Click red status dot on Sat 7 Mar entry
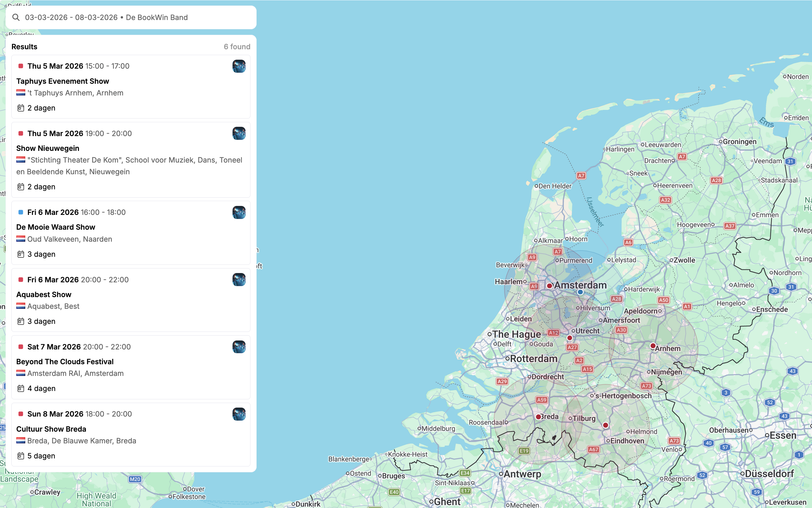 click(x=21, y=347)
